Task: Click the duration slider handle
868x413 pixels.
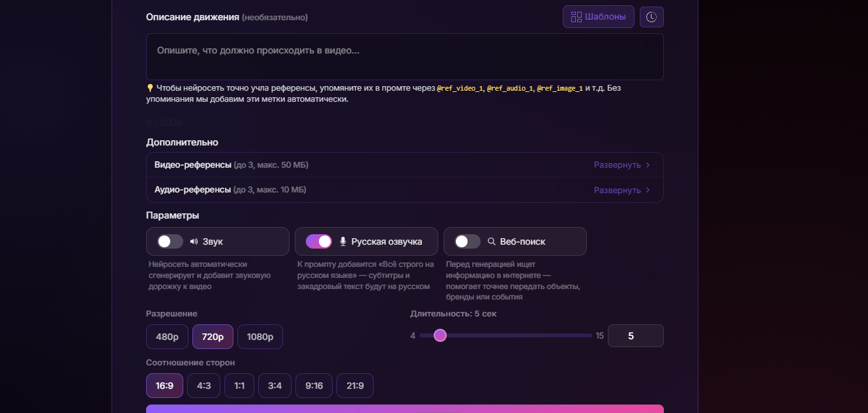Action: (x=440, y=335)
